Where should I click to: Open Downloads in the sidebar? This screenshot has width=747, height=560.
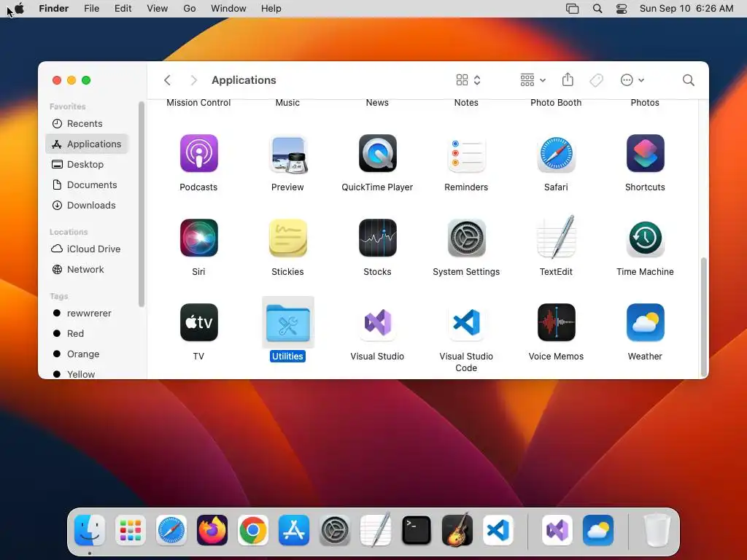88,205
